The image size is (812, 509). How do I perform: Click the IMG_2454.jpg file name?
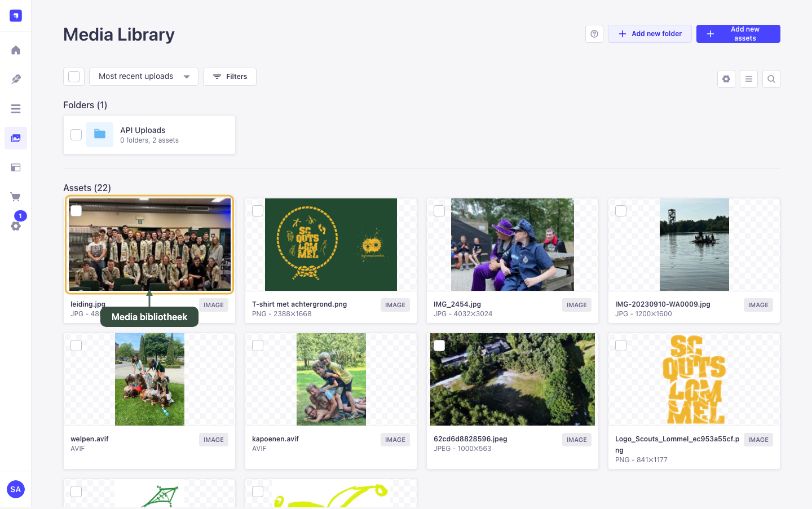click(457, 304)
